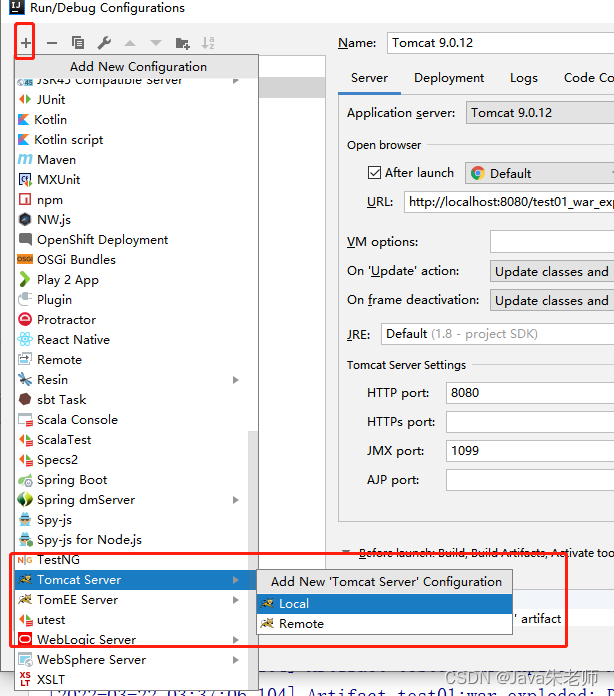
Task: Switch to the Deployment tab
Action: [x=449, y=78]
